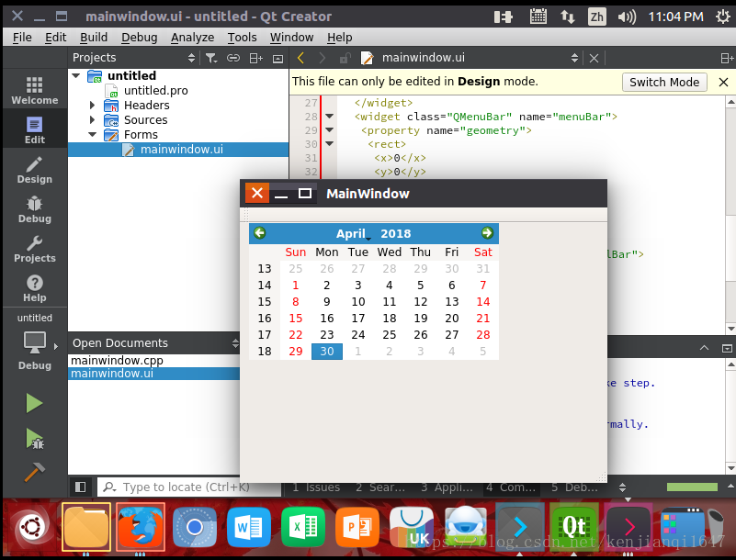This screenshot has height=560, width=736.
Task: Synchronize with editor link icon
Action: pos(233,58)
